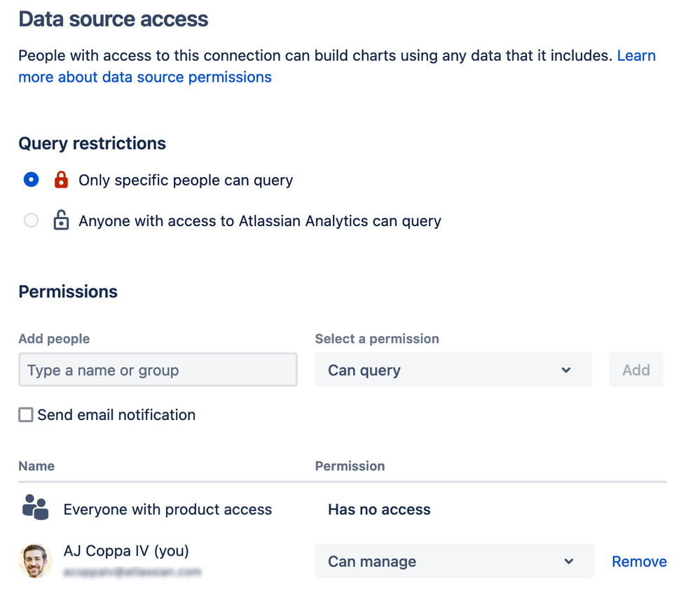Image resolution: width=700 pixels, height=593 pixels.
Task: Click the 'AJ Coppa IV (you)' name
Action: (126, 551)
